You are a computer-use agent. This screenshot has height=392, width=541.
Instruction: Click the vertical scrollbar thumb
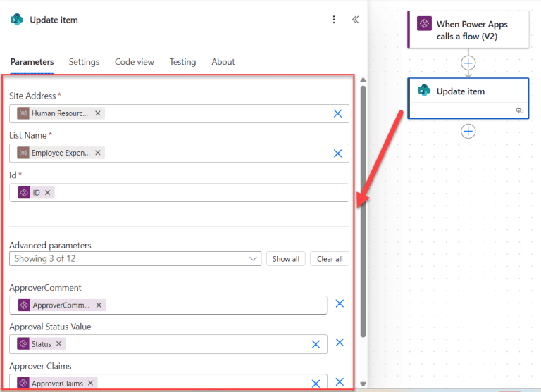coord(363,211)
